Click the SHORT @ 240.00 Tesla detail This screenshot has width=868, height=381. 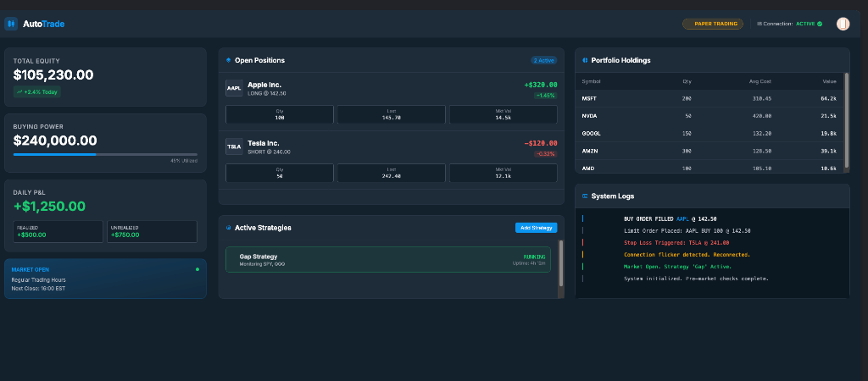(269, 152)
